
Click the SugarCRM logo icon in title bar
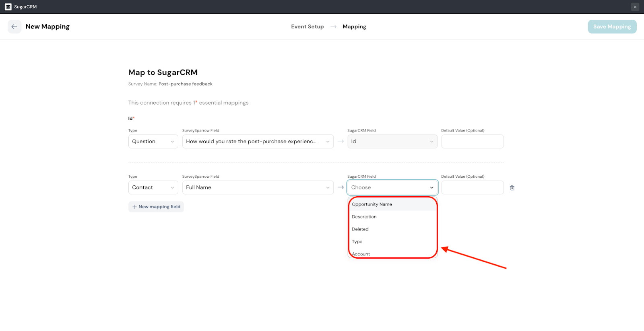[8, 7]
